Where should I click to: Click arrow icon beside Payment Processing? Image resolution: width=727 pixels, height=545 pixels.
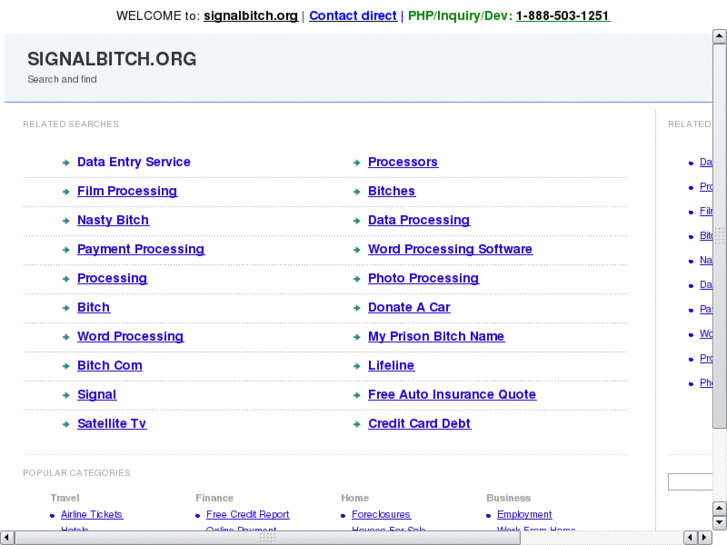[x=66, y=250]
